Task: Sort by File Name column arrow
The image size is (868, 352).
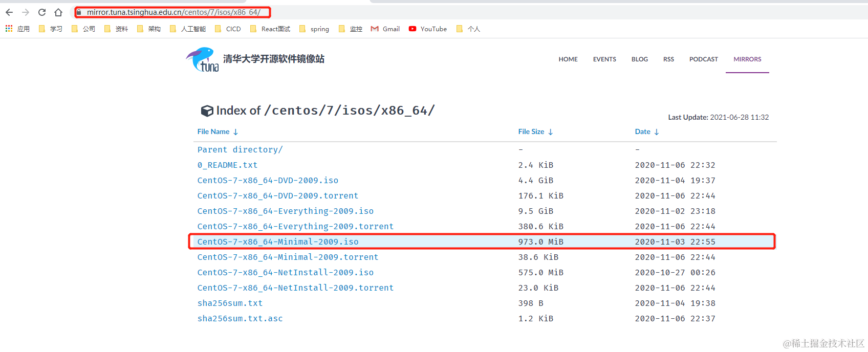Action: [235, 132]
